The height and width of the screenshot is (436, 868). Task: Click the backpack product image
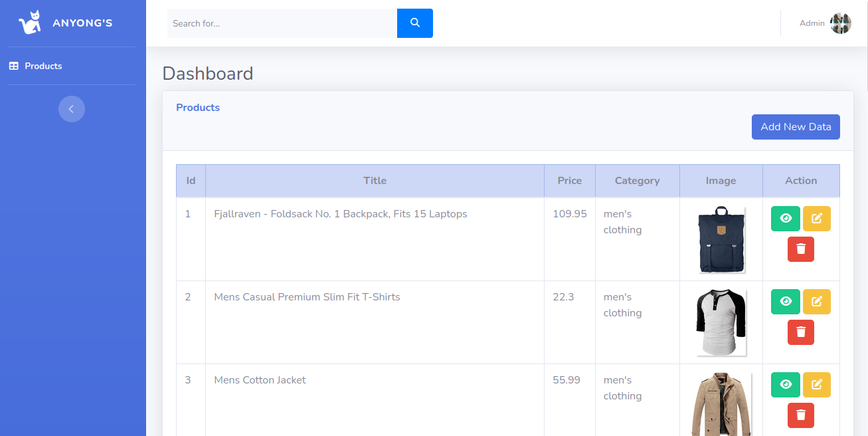pyautogui.click(x=721, y=240)
